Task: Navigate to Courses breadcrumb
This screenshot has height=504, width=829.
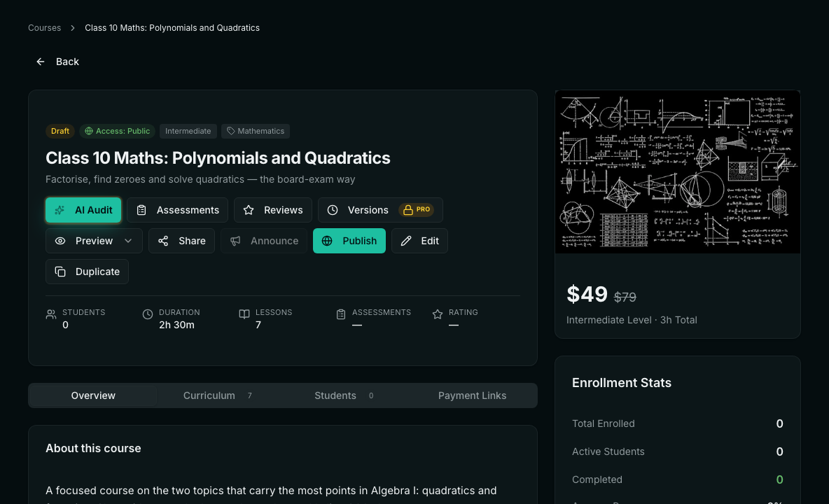Action: click(x=44, y=28)
